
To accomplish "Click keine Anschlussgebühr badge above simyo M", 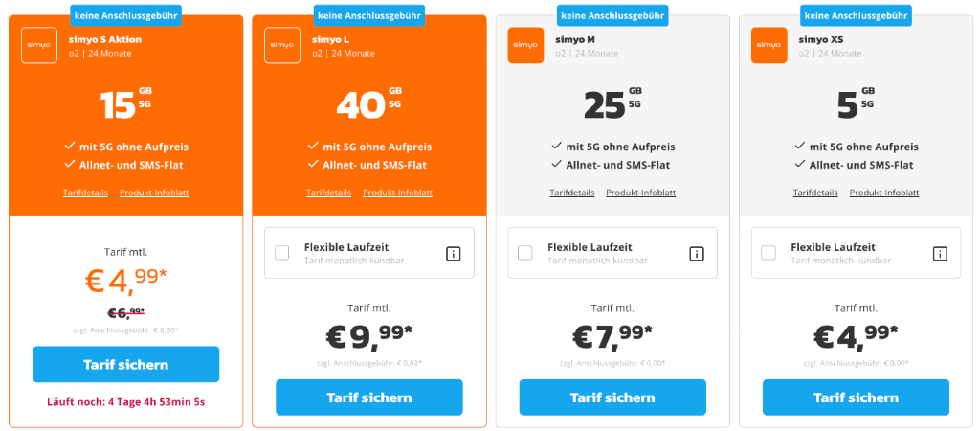I will [612, 15].
